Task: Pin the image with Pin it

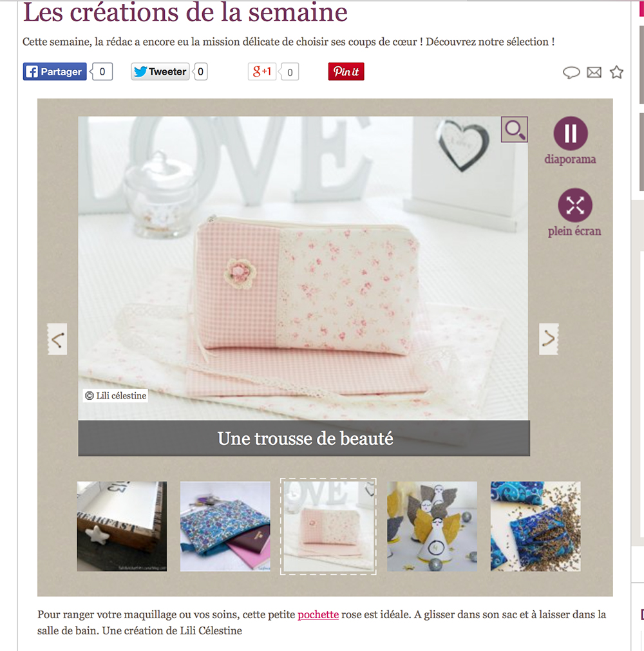Action: 346,71
